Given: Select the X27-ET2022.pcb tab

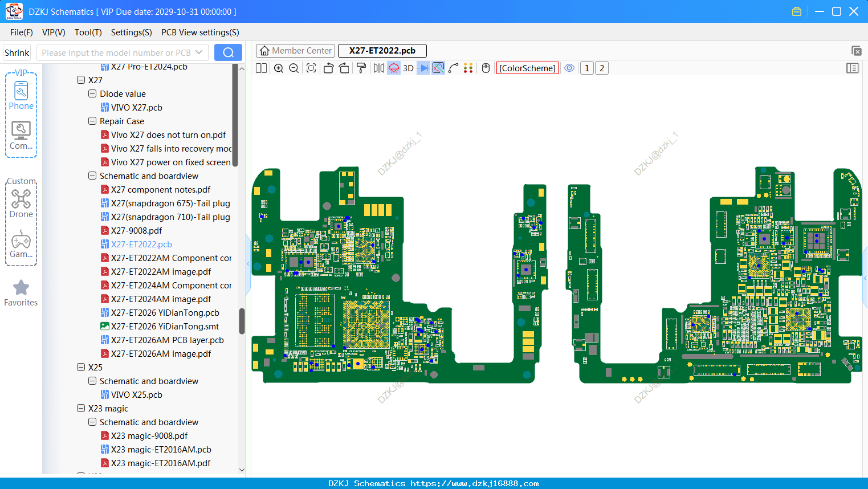Looking at the screenshot, I should 382,51.
